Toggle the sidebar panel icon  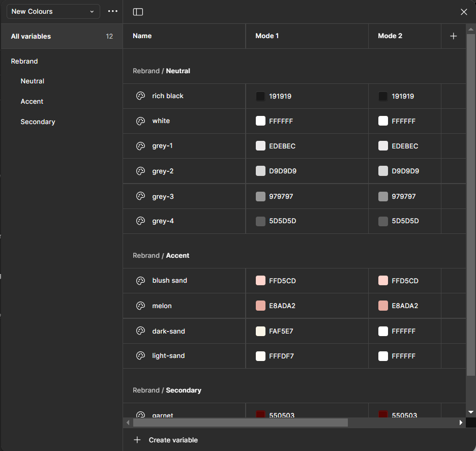138,12
